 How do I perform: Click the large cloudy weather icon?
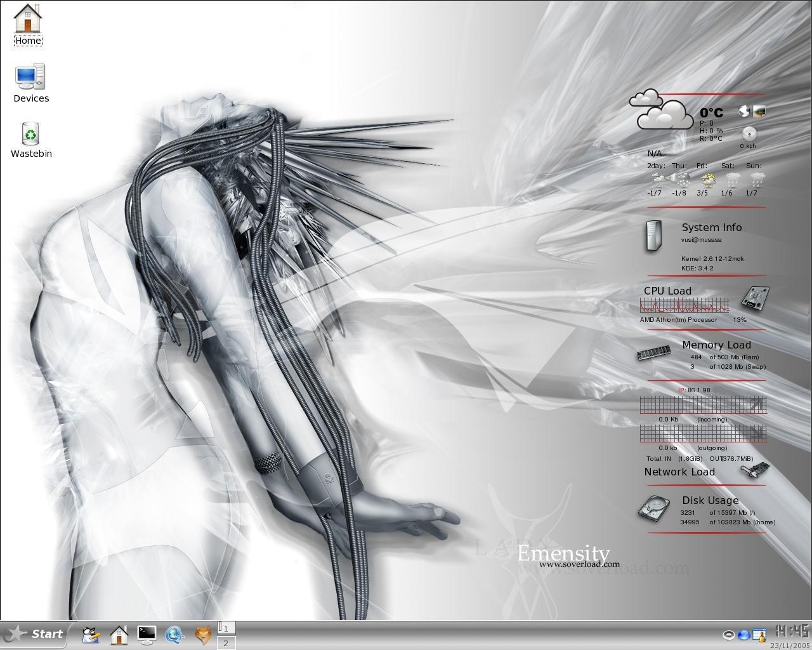click(x=661, y=109)
